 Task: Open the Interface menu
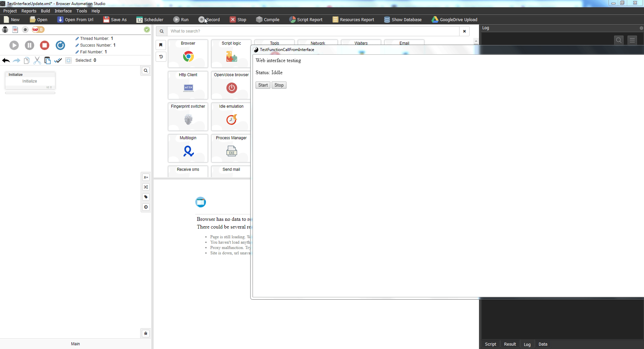[x=63, y=11]
